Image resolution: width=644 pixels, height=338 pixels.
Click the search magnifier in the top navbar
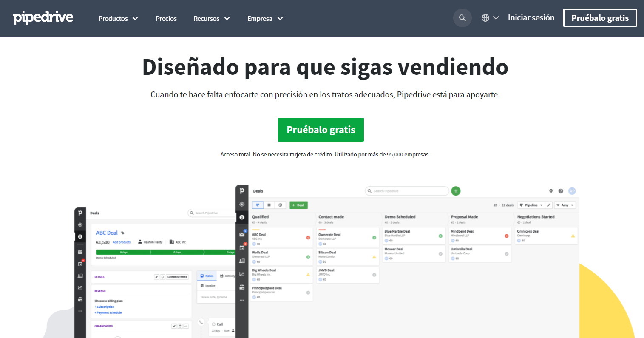pyautogui.click(x=462, y=18)
